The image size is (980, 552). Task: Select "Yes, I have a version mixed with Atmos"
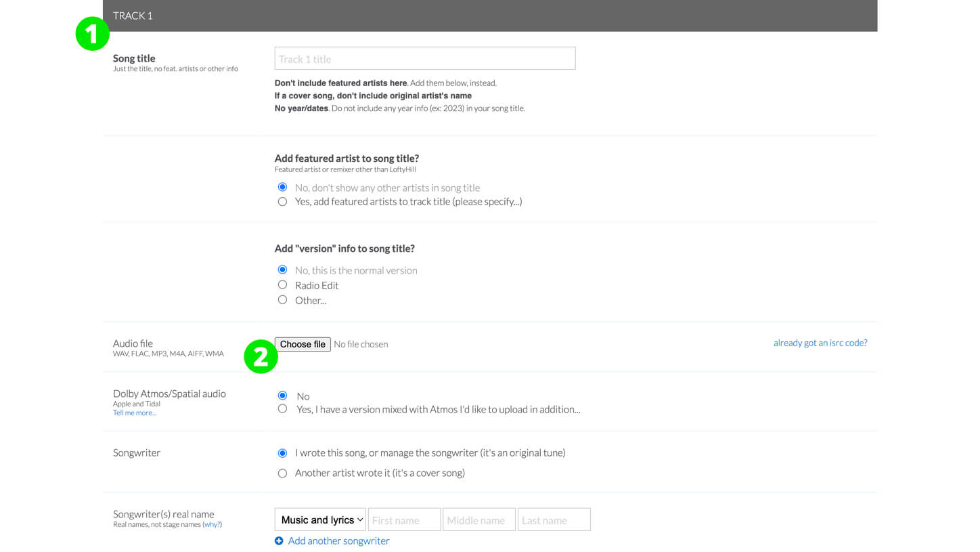tap(282, 408)
